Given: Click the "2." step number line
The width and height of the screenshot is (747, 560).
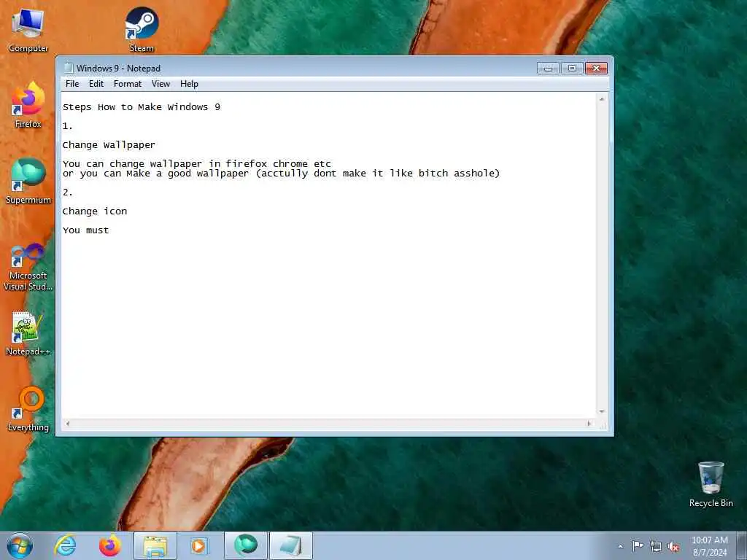Looking at the screenshot, I should pyautogui.click(x=68, y=192).
